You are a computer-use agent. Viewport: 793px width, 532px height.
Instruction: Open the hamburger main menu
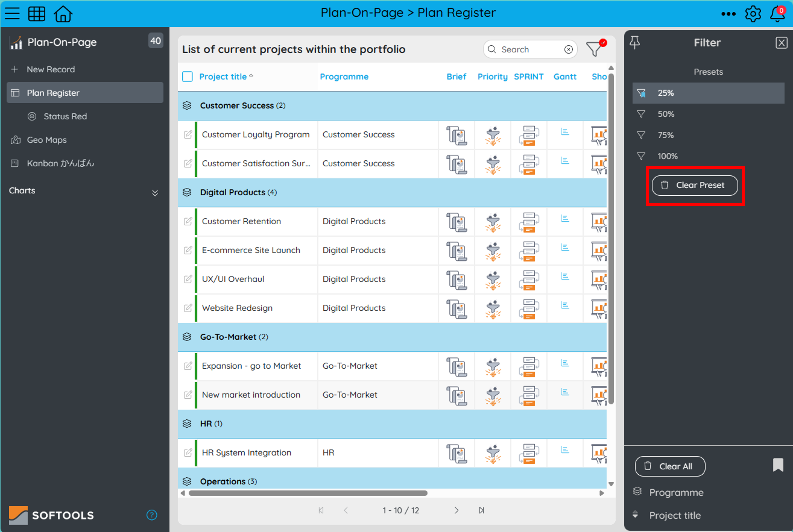pos(12,14)
